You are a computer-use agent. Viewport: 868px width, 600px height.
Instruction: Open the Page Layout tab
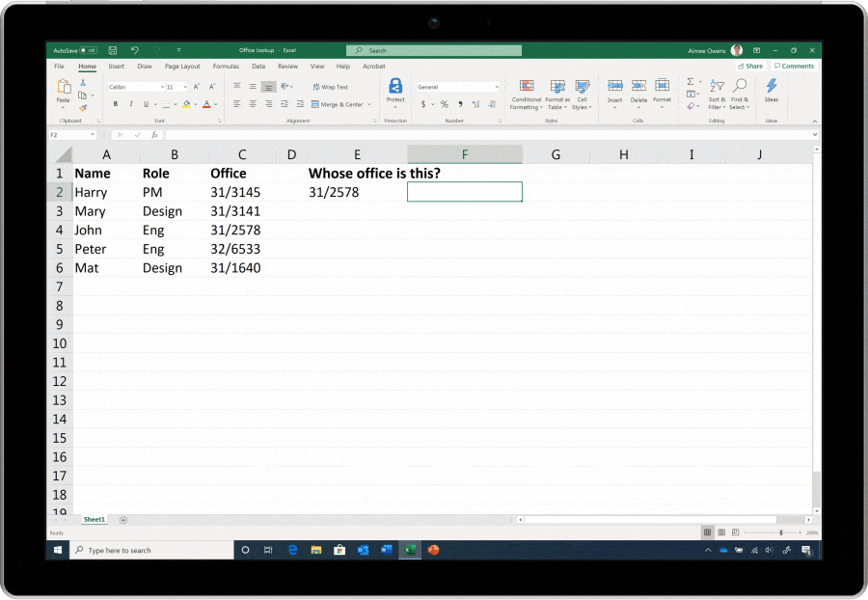point(182,67)
